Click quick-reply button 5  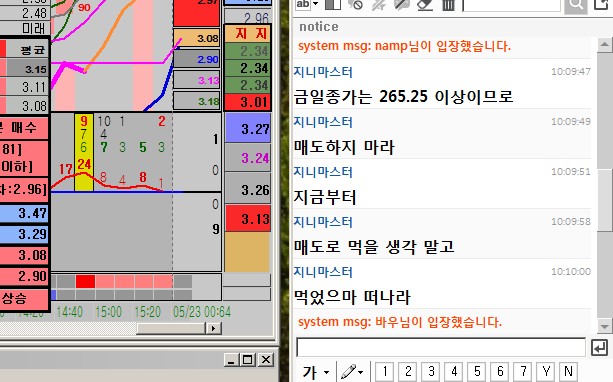tap(477, 371)
